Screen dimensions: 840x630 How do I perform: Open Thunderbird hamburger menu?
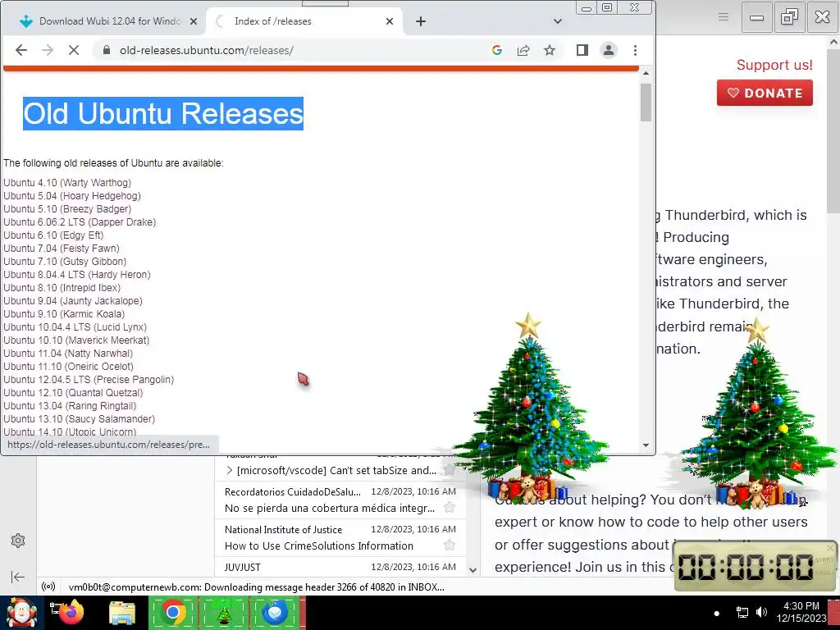click(724, 17)
